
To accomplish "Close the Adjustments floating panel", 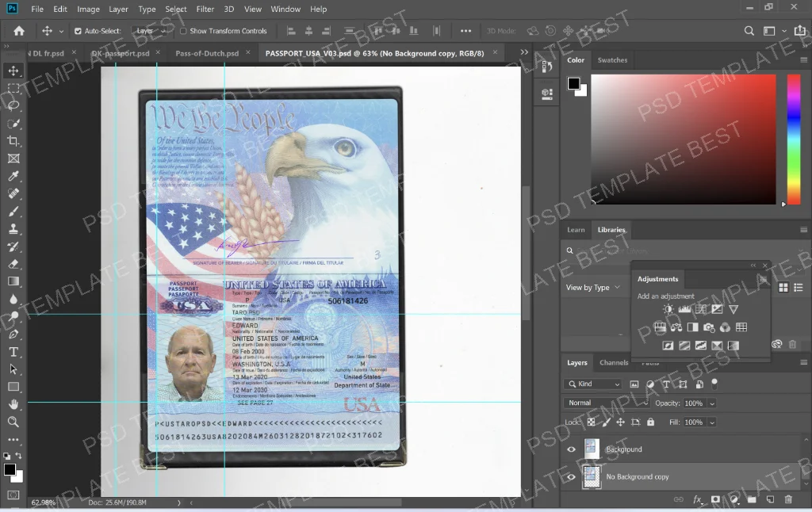I will (765, 266).
